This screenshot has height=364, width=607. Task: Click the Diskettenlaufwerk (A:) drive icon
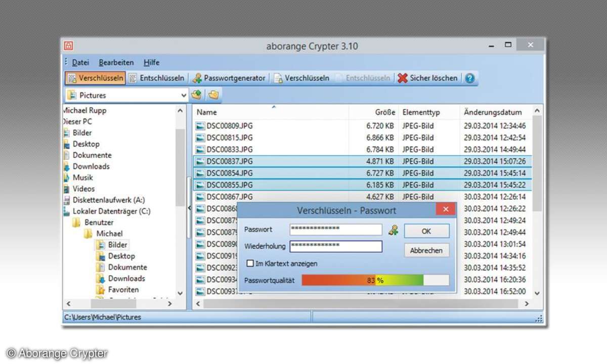pos(67,200)
